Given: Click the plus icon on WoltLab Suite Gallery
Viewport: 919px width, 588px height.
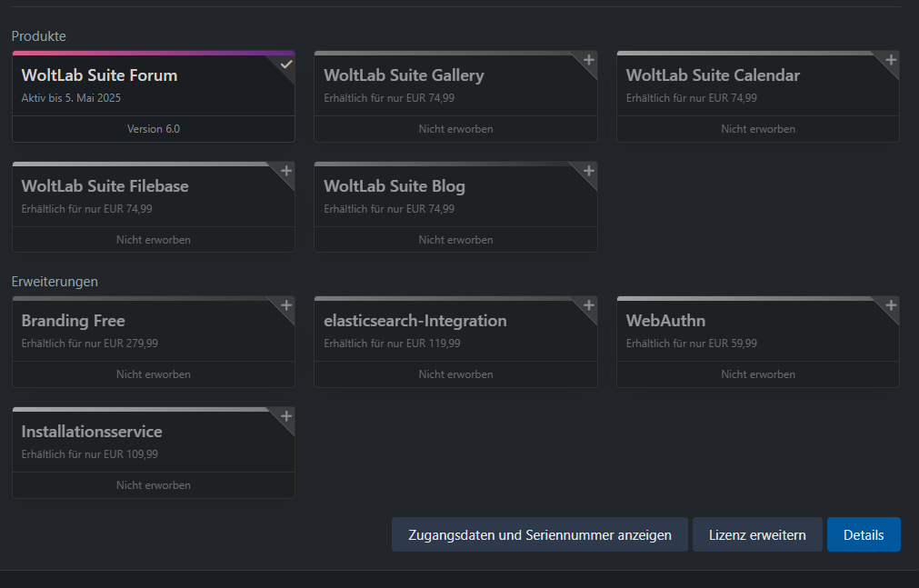Looking at the screenshot, I should [588, 61].
